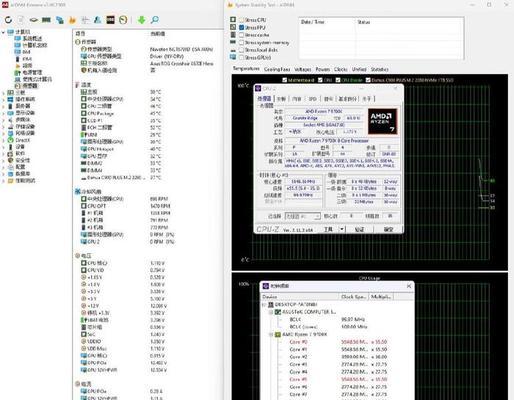Select 便携式计算机 item in AIDA64 tree
Image resolution: width=514 pixels, height=400 pixels.
(33, 79)
